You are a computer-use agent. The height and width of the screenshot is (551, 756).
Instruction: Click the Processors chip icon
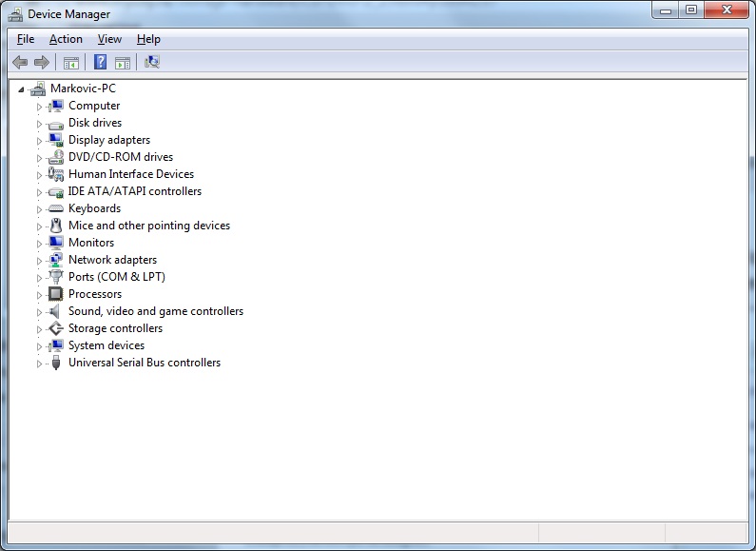[x=56, y=294]
